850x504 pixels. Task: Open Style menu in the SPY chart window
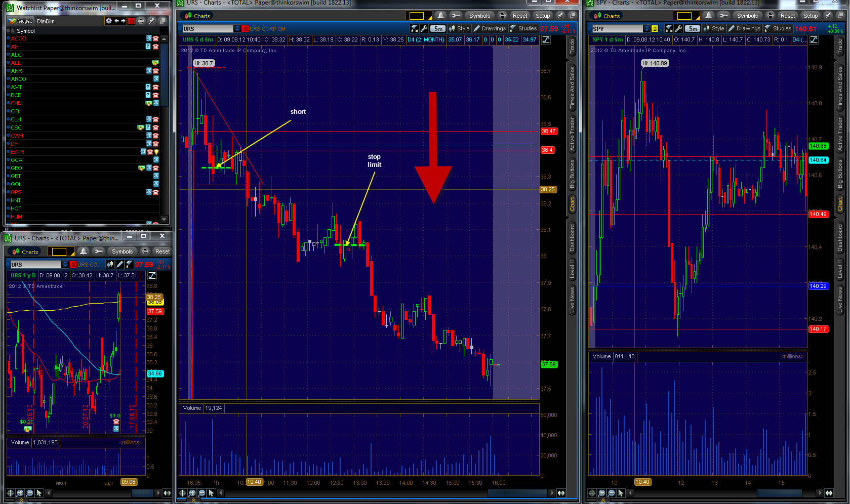pos(714,29)
